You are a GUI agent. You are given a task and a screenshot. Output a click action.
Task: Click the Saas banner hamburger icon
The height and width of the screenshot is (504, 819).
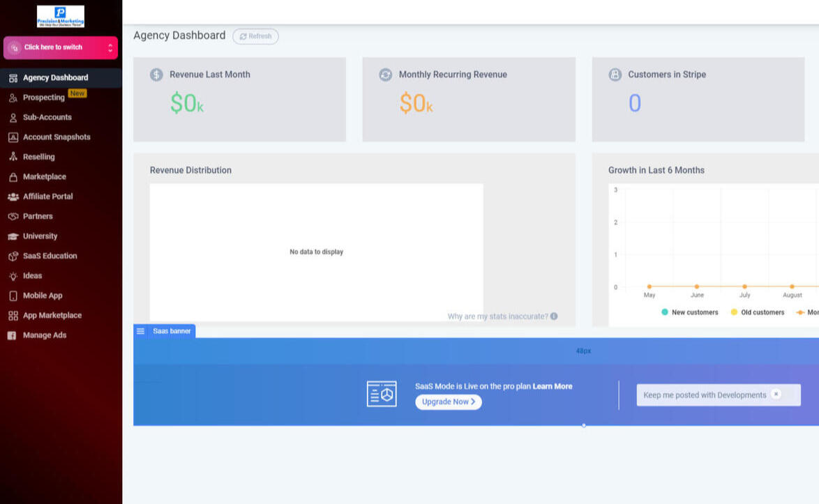click(141, 331)
